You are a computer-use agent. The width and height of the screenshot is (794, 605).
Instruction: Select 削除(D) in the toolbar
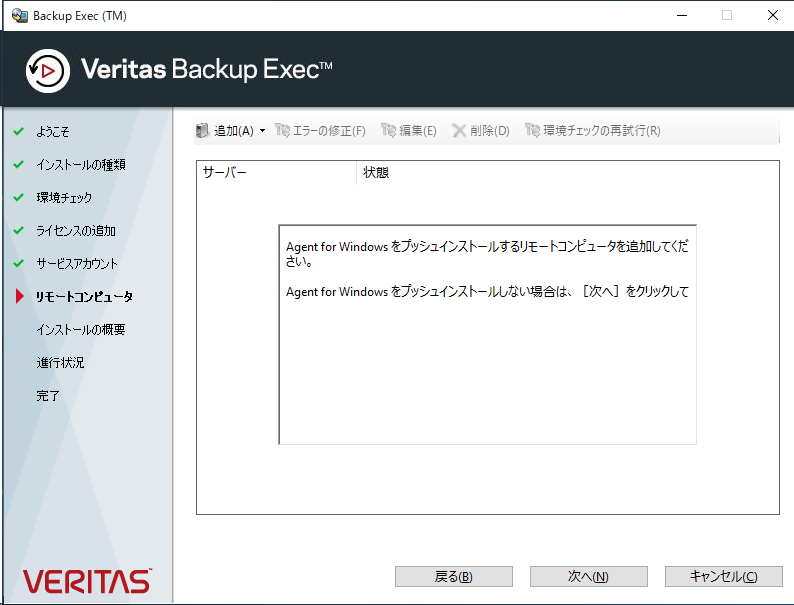pos(489,131)
